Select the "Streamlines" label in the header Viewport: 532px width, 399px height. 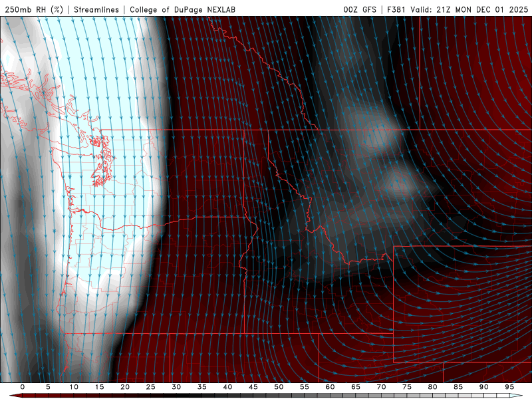coord(96,10)
